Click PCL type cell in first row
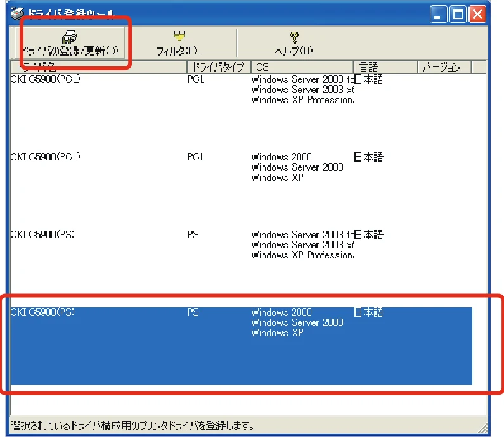This screenshot has height=437, width=504. click(x=196, y=79)
